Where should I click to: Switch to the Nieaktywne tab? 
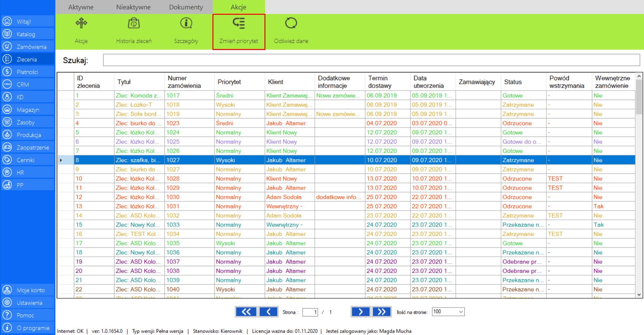(x=133, y=7)
